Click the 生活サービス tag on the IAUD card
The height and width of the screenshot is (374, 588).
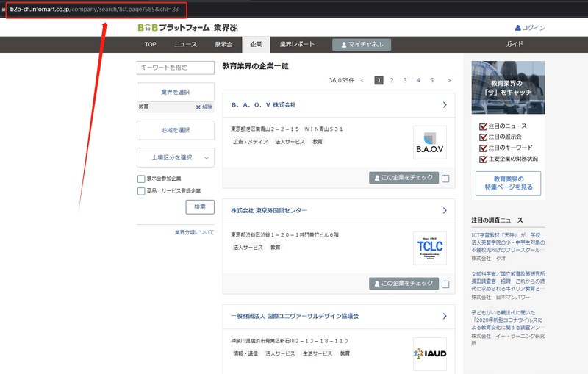pyautogui.click(x=318, y=353)
